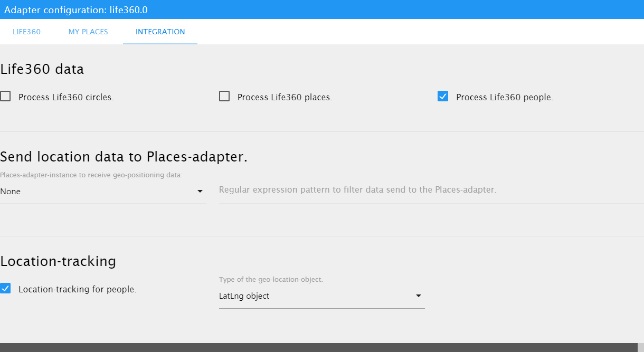Screen dimensions: 644x352
Task: Click the Location-tracking section heading
Action: (58, 261)
